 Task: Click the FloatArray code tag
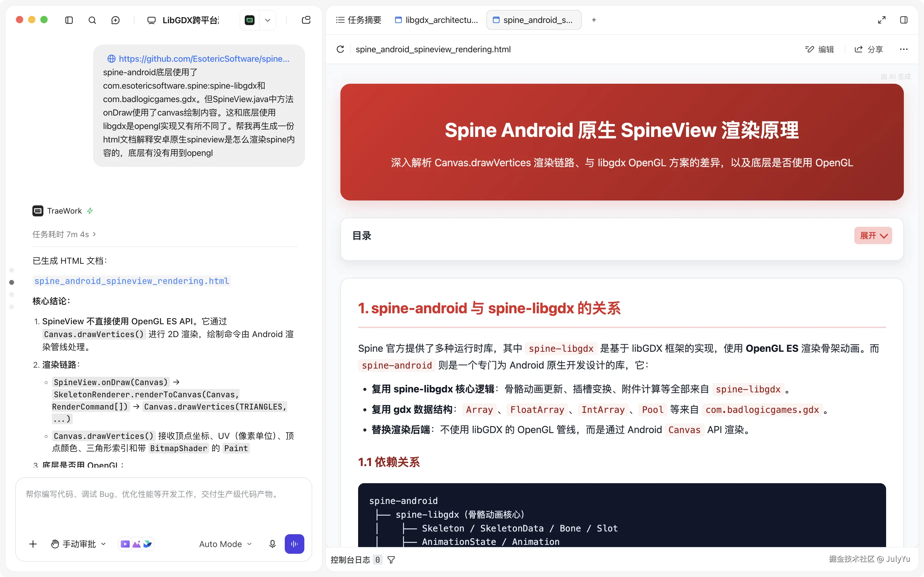click(x=537, y=410)
